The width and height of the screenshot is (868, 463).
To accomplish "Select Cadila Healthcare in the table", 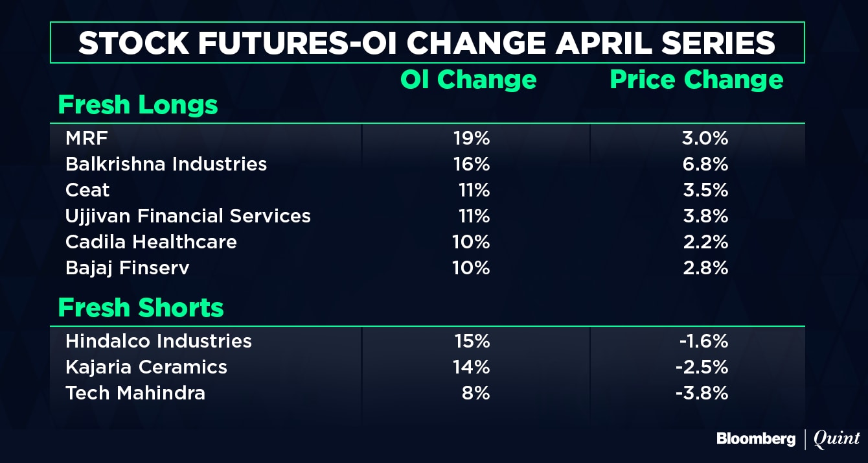I will pos(151,242).
